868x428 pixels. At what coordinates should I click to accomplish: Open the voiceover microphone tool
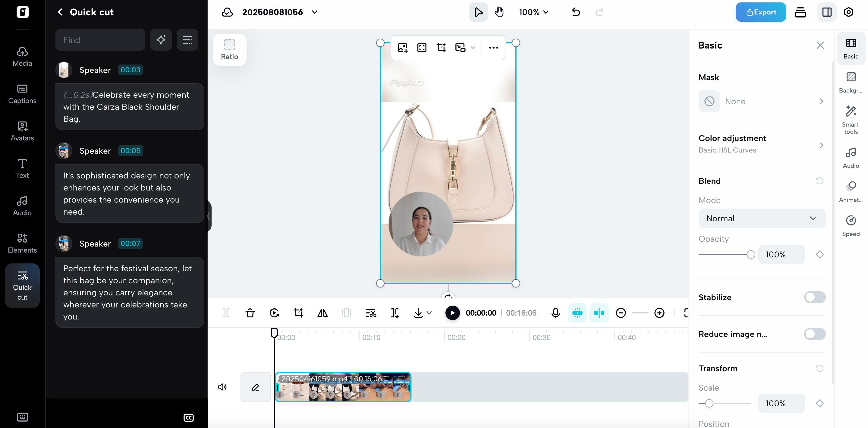(x=556, y=313)
